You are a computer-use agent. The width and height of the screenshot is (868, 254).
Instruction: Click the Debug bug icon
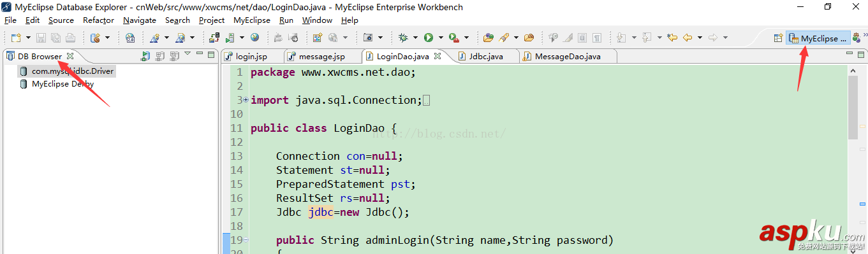pyautogui.click(x=403, y=38)
